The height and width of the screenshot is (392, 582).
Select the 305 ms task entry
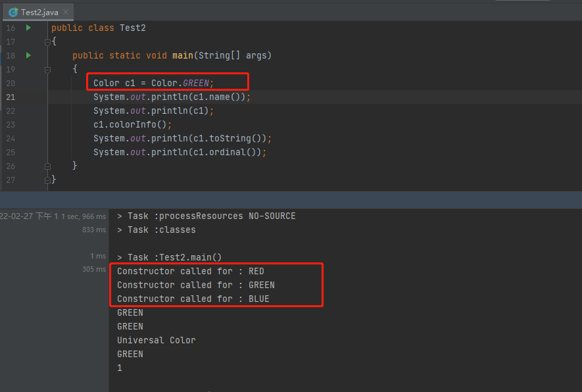[x=95, y=270]
